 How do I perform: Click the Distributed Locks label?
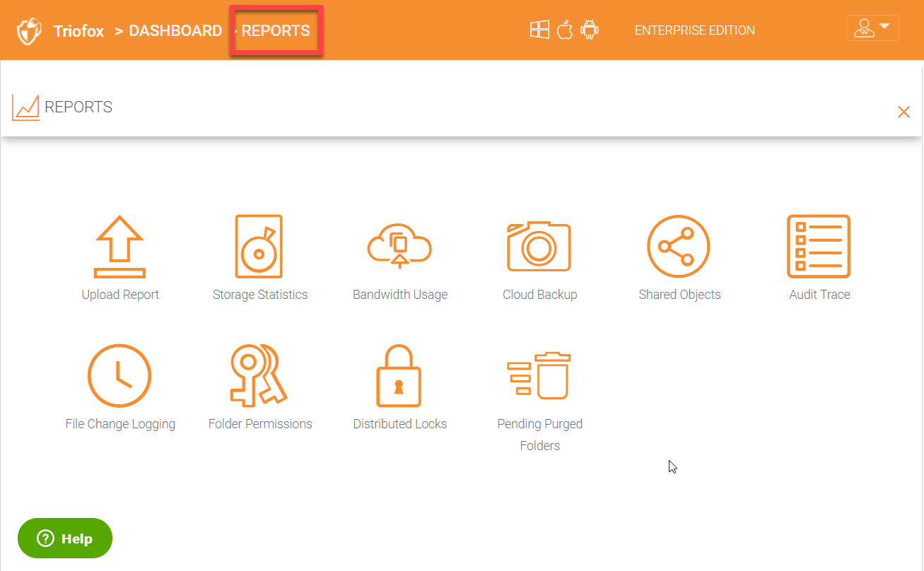[x=400, y=424]
